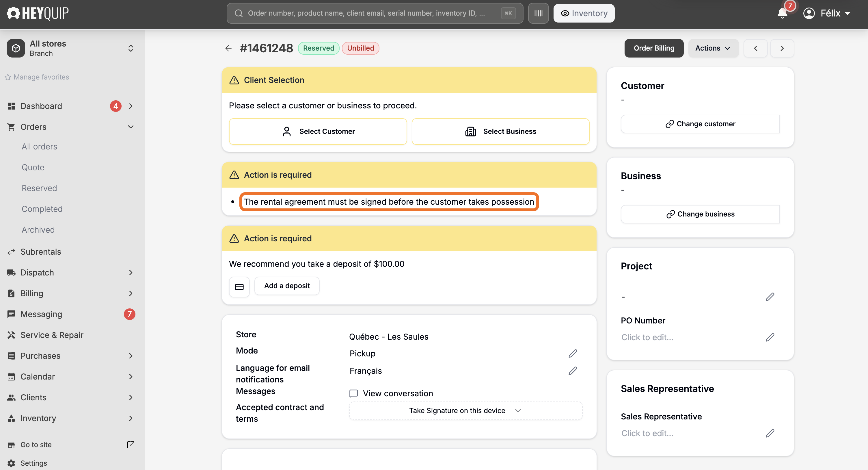Open the Go to site external link icon
The width and height of the screenshot is (868, 470).
pos(131,445)
